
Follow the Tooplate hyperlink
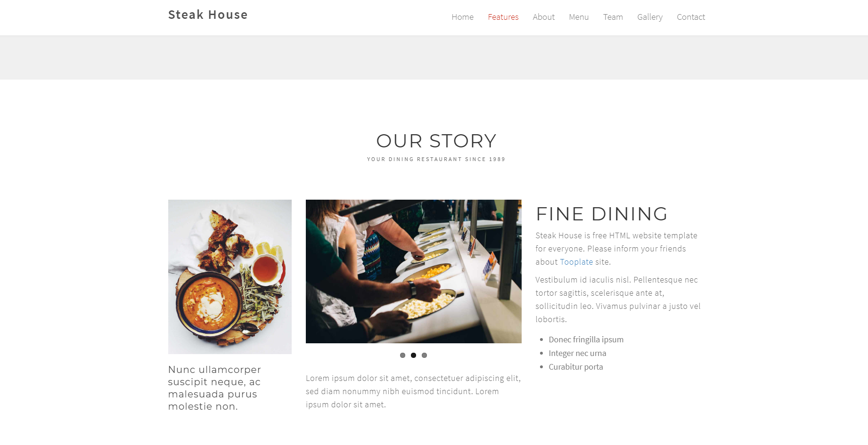tap(576, 262)
